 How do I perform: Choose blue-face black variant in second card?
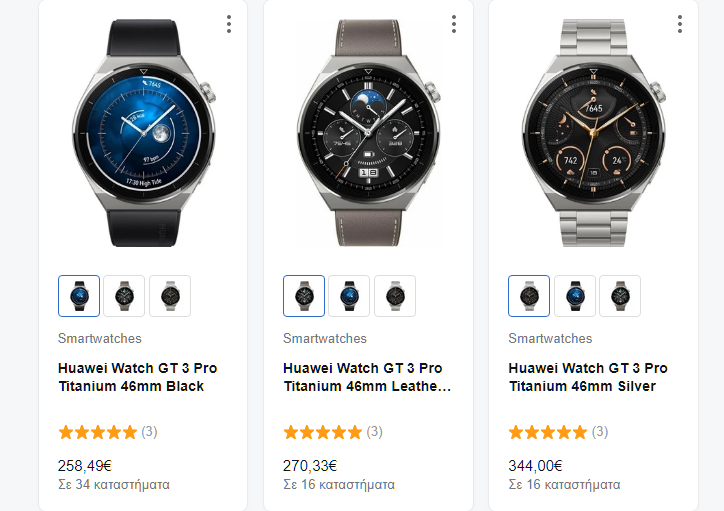tap(349, 296)
